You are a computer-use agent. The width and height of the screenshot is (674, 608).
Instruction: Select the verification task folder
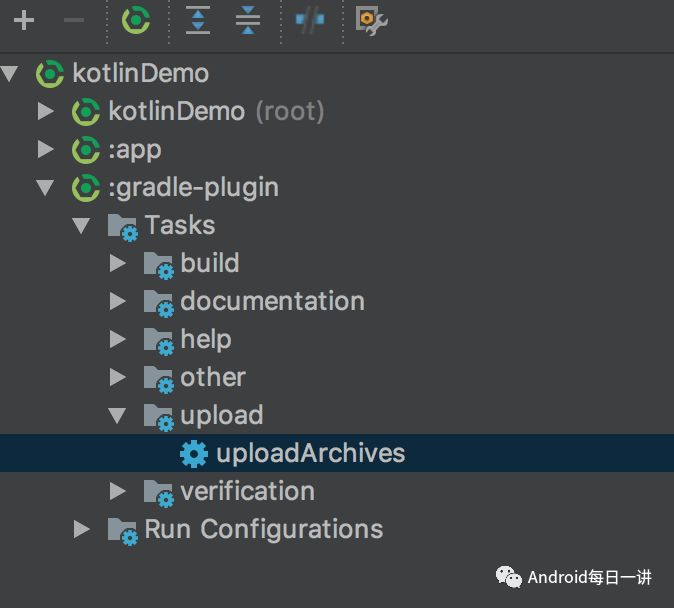tap(248, 491)
